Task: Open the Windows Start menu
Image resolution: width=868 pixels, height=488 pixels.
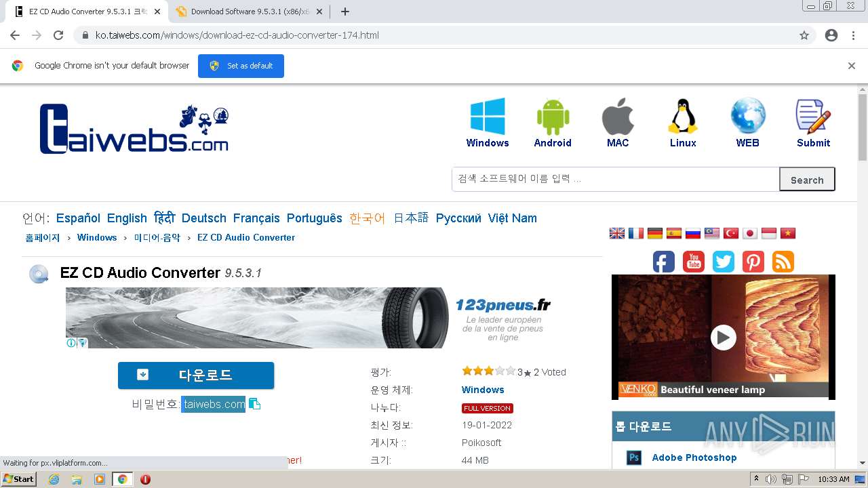Action: [18, 479]
